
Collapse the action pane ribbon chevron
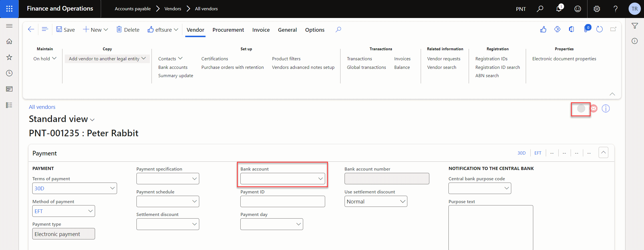point(612,94)
